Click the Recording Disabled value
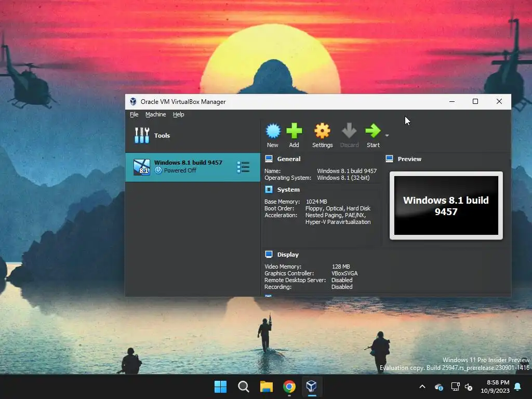Viewport: 532px width, 399px height. tap(342, 287)
